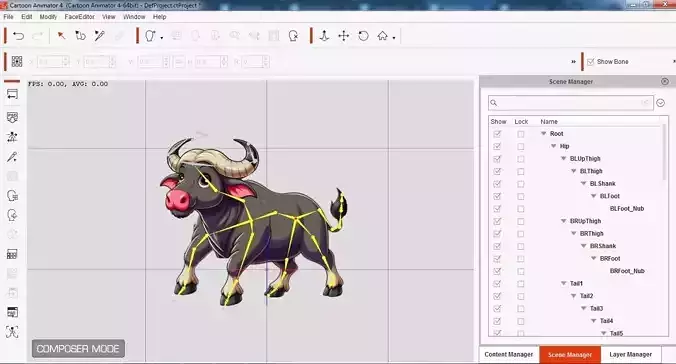Open the sprite shape tool
The width and height of the screenshot is (676, 364).
pos(150,36)
